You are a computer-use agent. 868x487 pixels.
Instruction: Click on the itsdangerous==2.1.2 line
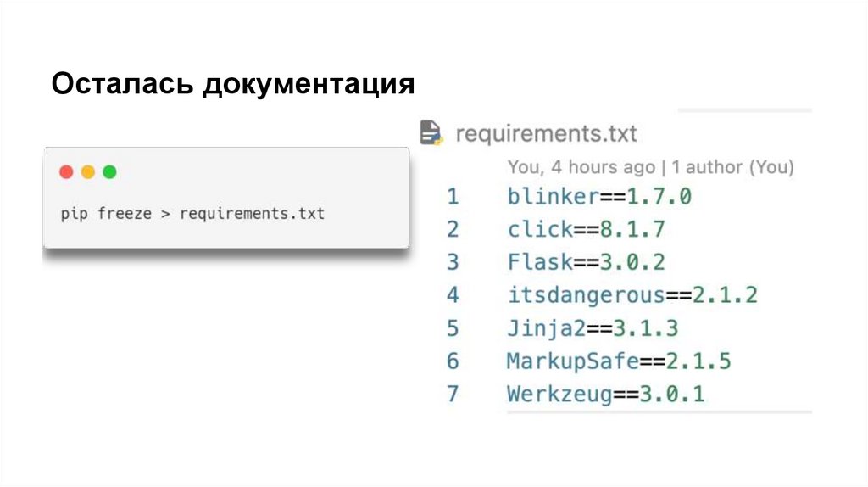[x=632, y=295]
